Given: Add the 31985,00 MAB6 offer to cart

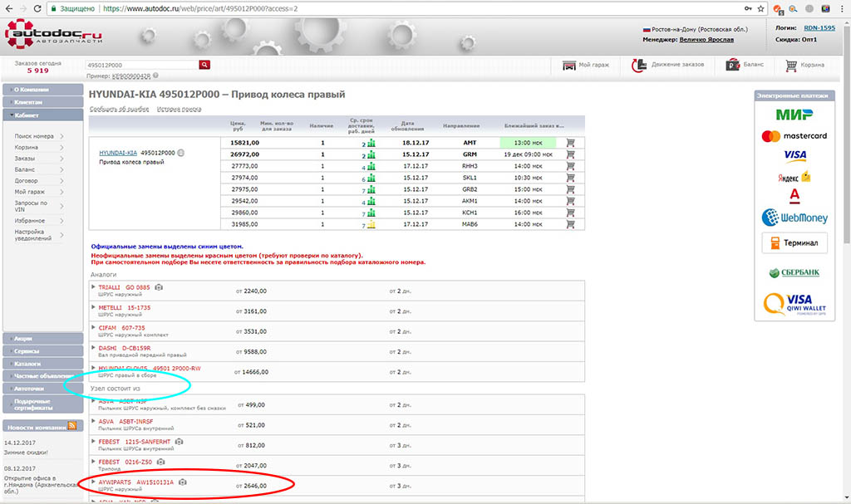Looking at the screenshot, I should pyautogui.click(x=570, y=224).
